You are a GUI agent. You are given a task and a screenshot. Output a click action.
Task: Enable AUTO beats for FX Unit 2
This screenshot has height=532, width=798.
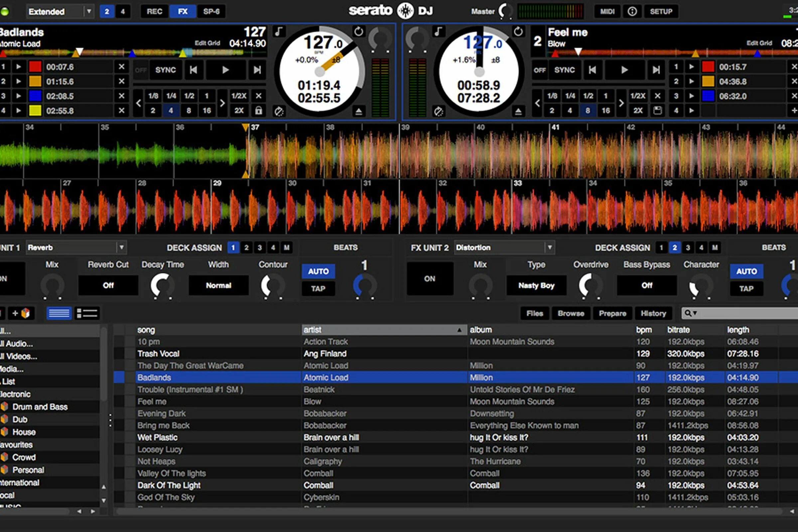[746, 271]
